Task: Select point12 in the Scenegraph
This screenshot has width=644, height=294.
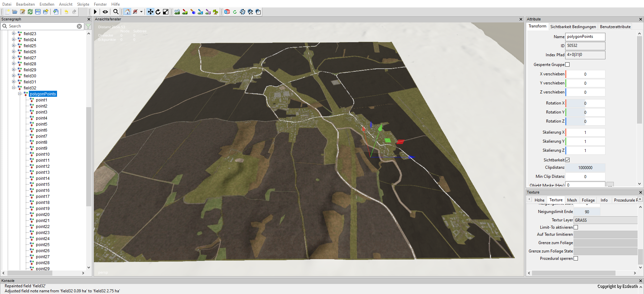Action: click(43, 166)
